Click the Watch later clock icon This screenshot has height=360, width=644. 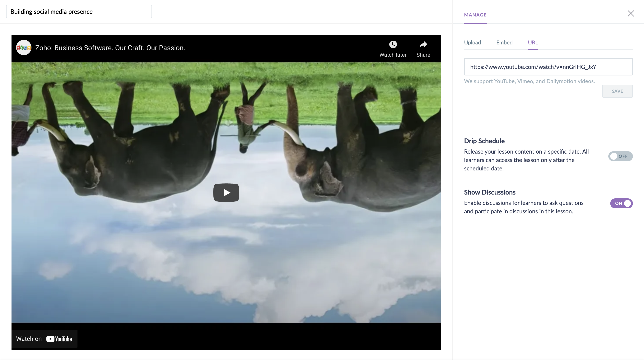[393, 44]
